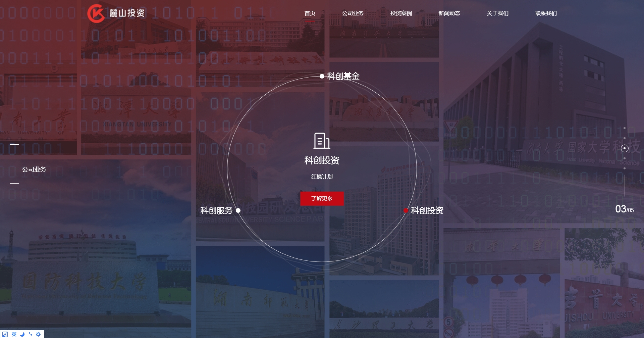Click 公司业务 in the left section indicator
This screenshot has width=644, height=338.
[34, 170]
